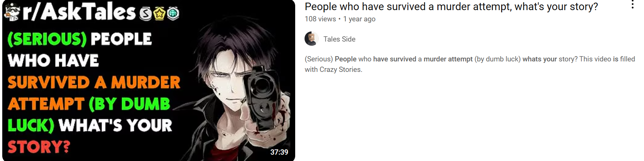Click the raccoon mascot icon in thumbnail
Screen dimensions: 644x161
pyautogui.click(x=12, y=12)
